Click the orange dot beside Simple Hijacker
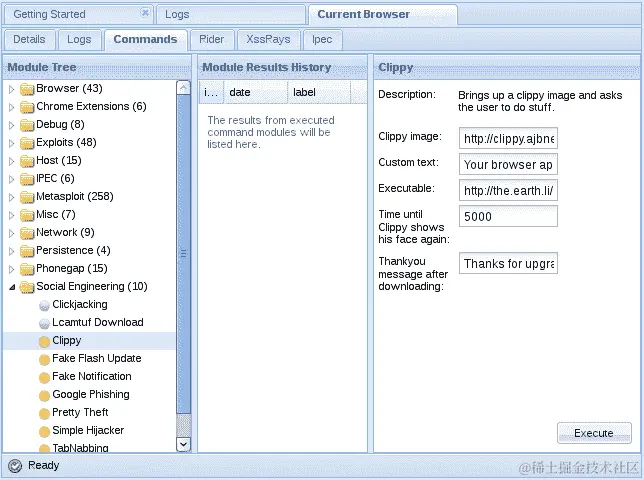 (44, 432)
